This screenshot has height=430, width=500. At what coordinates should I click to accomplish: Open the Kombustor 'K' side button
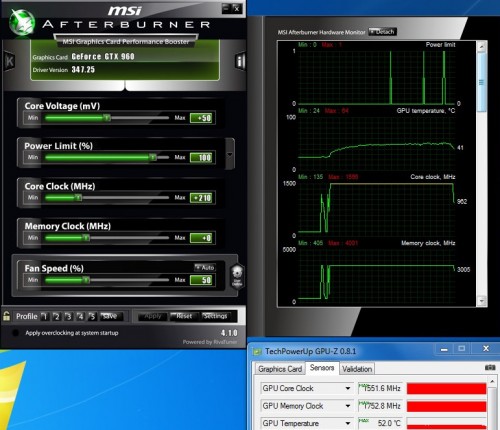pyautogui.click(x=9, y=61)
